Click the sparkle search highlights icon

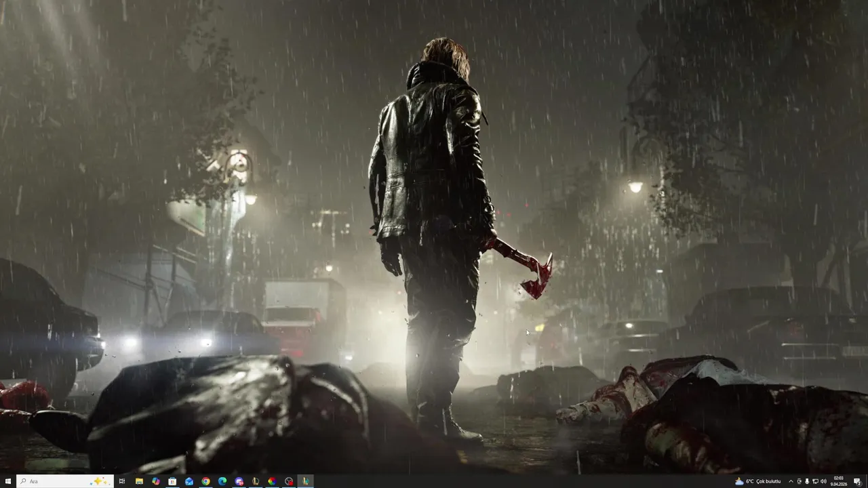(x=100, y=481)
